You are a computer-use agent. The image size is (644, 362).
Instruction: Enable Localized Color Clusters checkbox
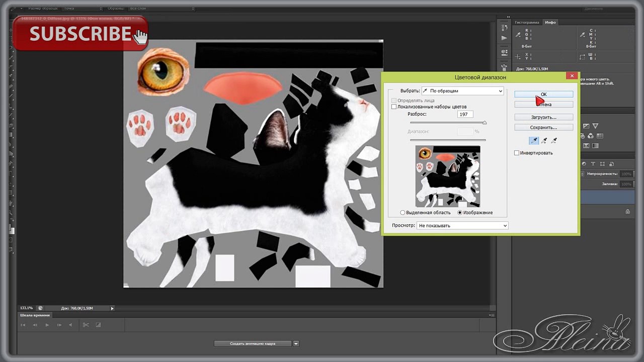coord(394,107)
